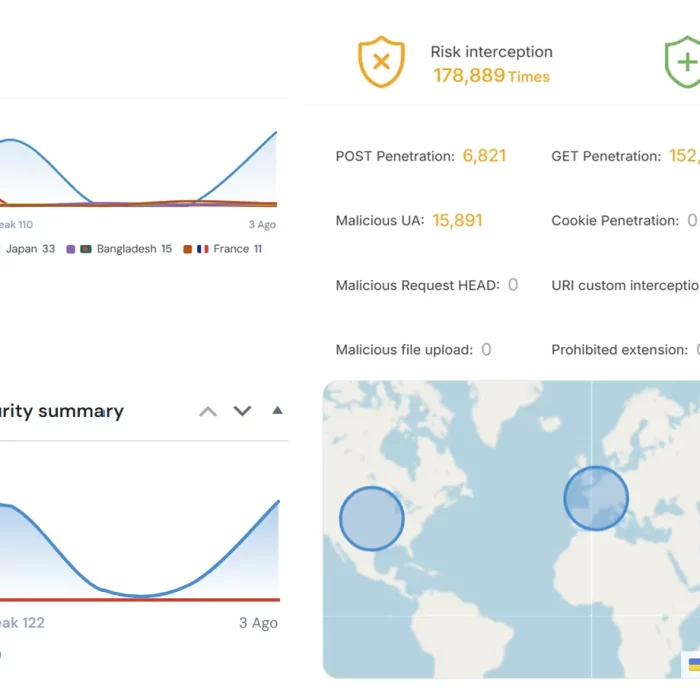Toggle the France orange legend swatch
Viewport: 700px width, 700px height.
pyautogui.click(x=188, y=249)
